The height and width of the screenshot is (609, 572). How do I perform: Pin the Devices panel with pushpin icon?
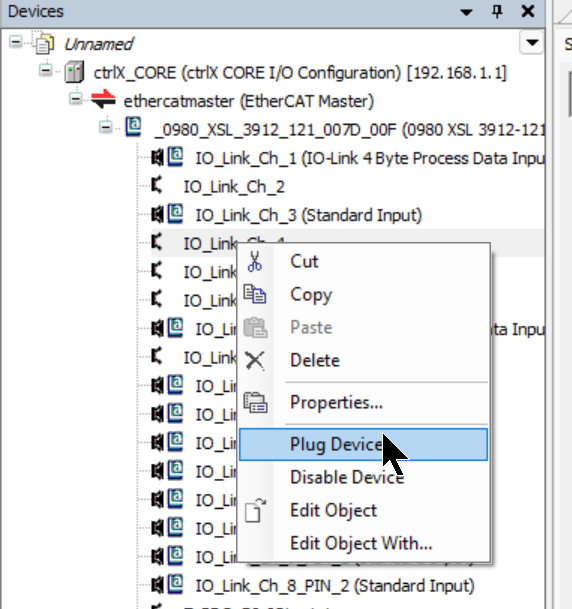[x=497, y=11]
